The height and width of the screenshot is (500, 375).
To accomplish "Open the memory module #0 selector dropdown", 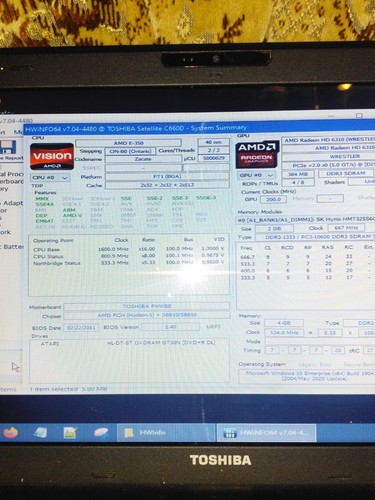I will pos(305,220).
